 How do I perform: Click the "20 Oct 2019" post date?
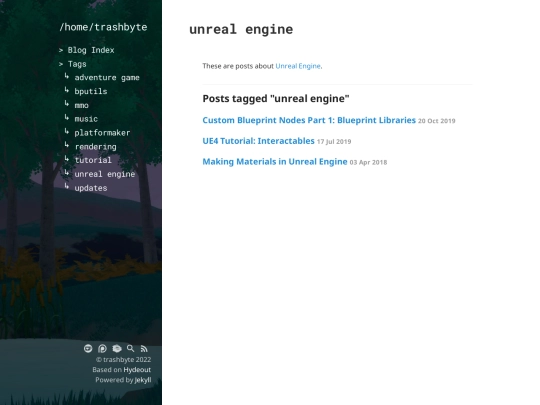[x=437, y=121]
